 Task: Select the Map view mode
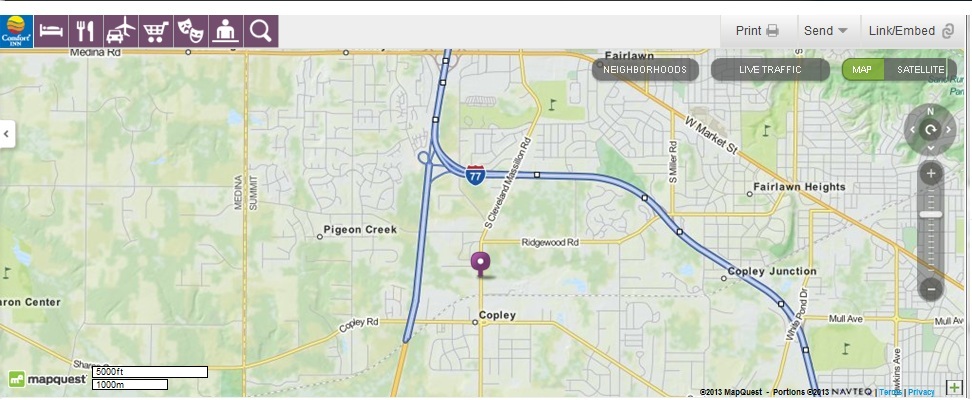point(862,69)
